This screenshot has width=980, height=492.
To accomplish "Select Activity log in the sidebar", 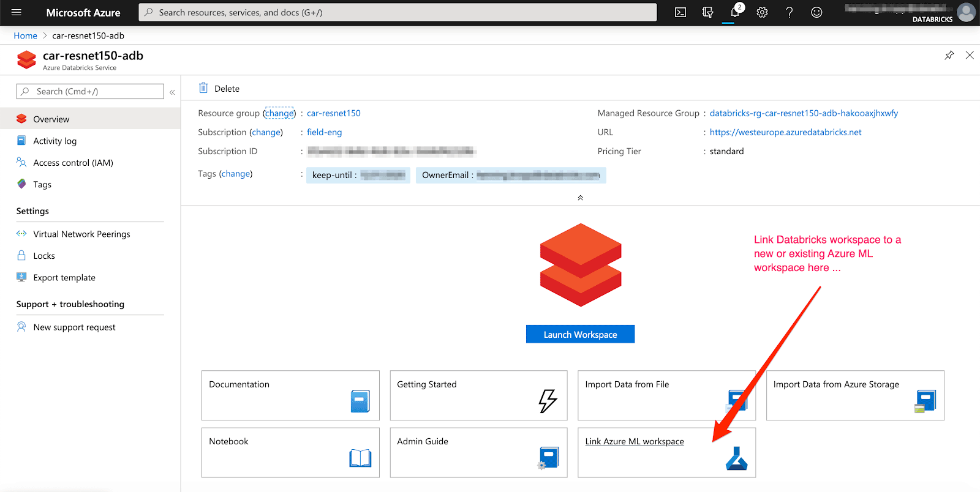I will coord(55,141).
